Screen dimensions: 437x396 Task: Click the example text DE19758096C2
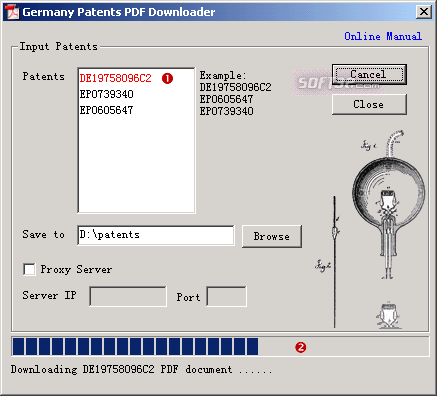pos(235,87)
